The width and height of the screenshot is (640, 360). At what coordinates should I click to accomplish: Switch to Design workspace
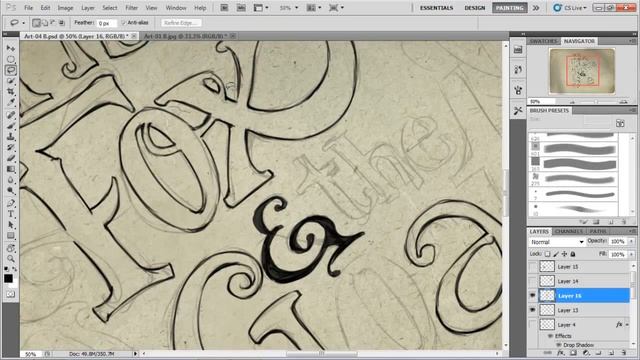coord(475,8)
